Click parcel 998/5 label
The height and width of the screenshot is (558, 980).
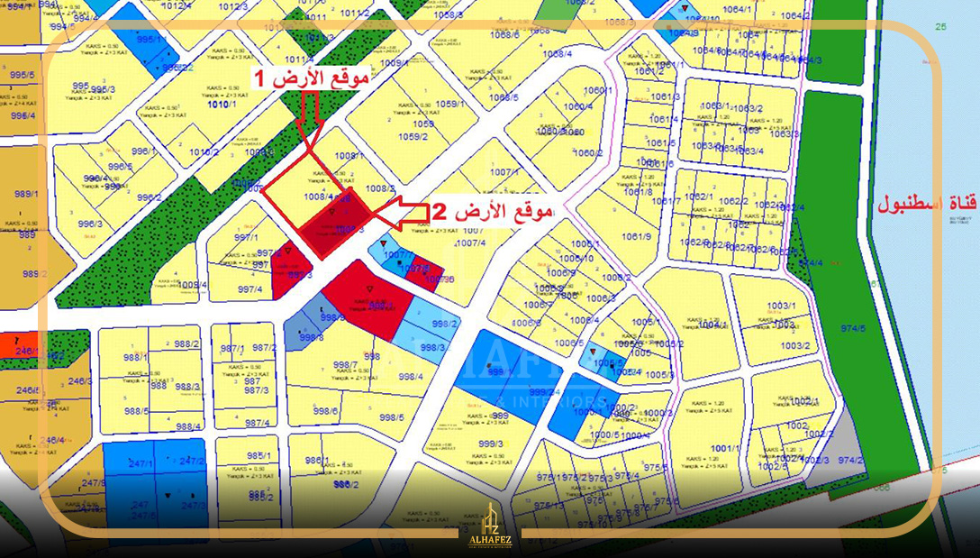[x=392, y=416]
